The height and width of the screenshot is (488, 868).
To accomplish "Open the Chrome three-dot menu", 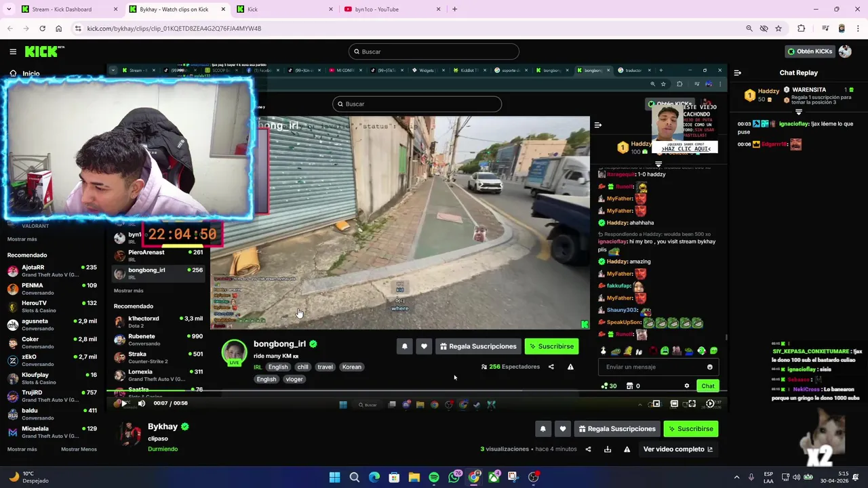I will point(857,28).
